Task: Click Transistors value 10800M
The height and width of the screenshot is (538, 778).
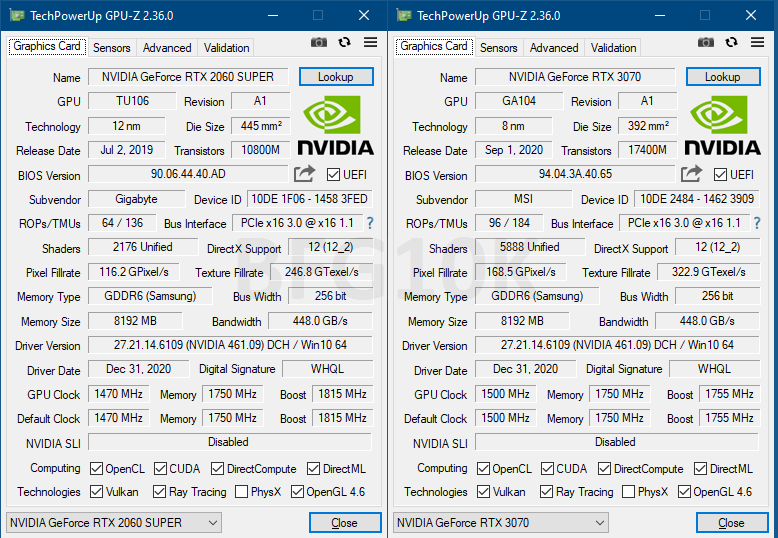Action: point(260,150)
